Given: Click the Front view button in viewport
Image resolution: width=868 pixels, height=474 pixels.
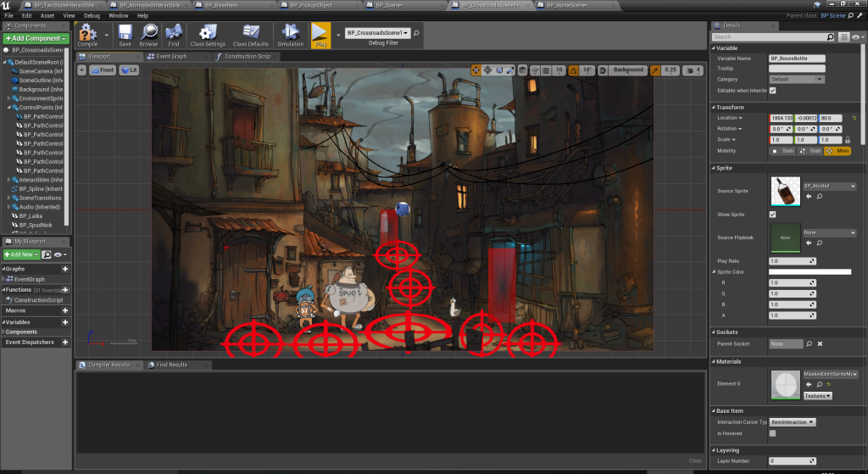Looking at the screenshot, I should pyautogui.click(x=103, y=70).
